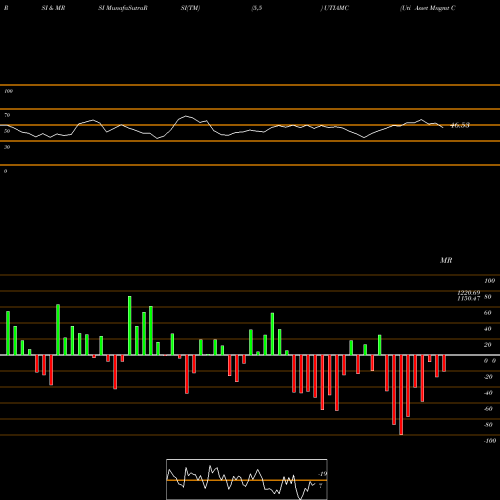This screenshot has width=500, height=500.
Task: Click the MR panel title label
Action: click(x=446, y=260)
